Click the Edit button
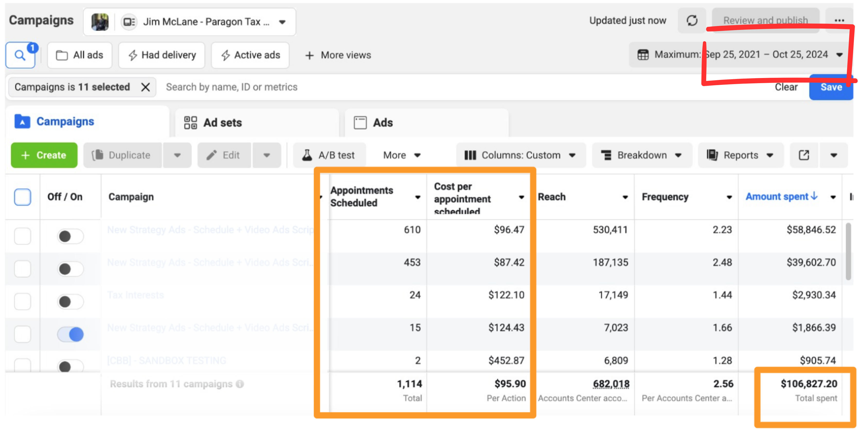Viewport: 868px width, 436px height. [x=224, y=155]
